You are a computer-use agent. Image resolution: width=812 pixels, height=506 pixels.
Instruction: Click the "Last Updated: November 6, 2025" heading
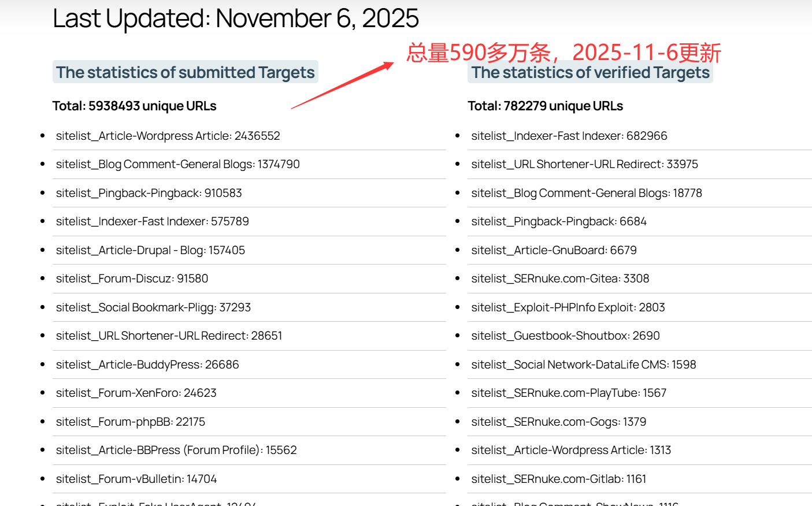point(236,18)
